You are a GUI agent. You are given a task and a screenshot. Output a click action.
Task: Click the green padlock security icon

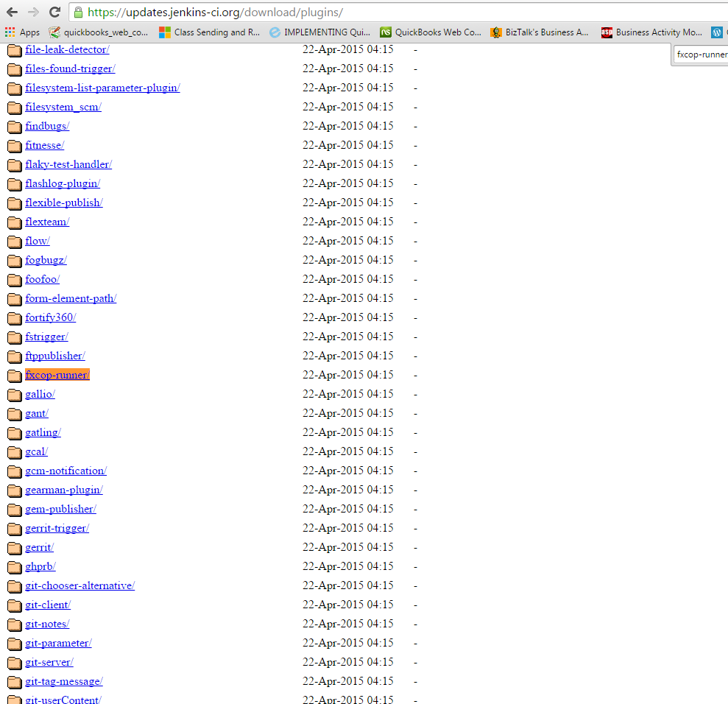coord(79,13)
